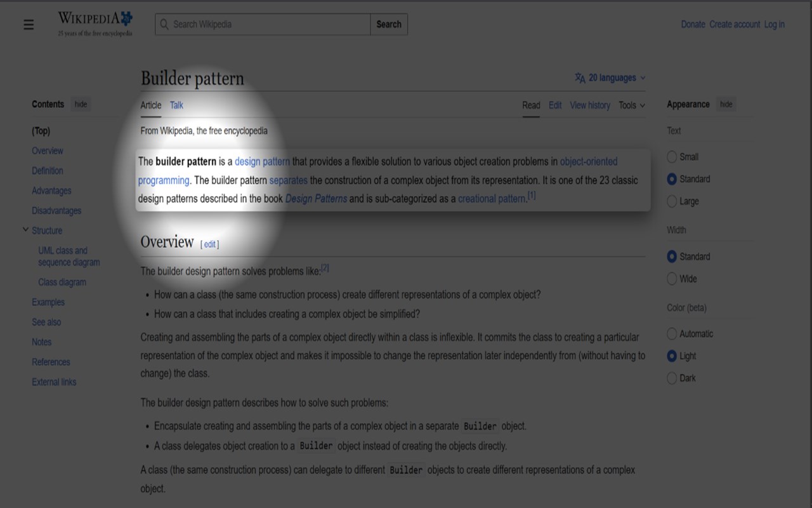Open the design pattern link

point(262,162)
